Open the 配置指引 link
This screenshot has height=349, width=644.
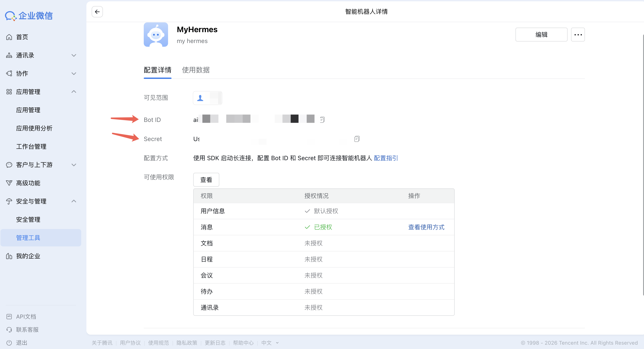(x=385, y=158)
